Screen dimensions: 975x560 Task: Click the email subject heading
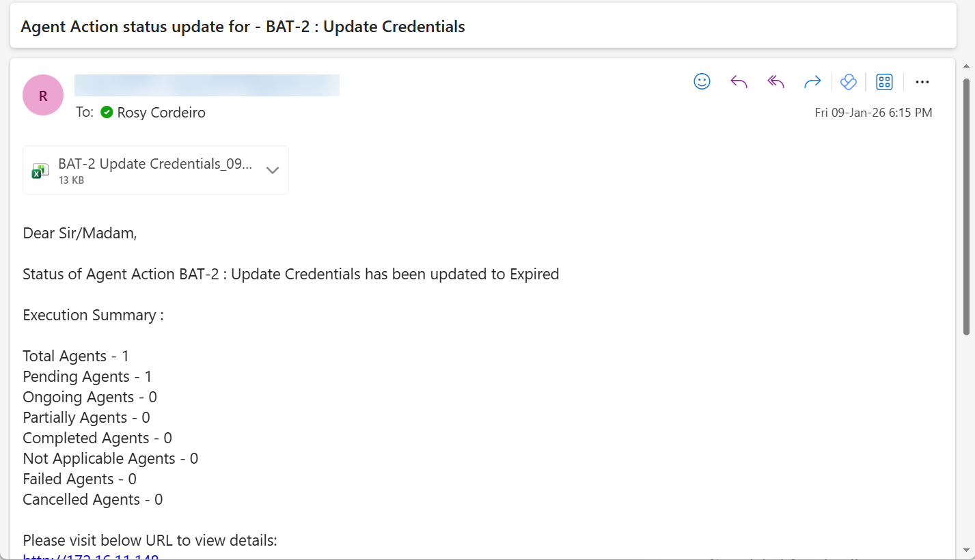(243, 27)
